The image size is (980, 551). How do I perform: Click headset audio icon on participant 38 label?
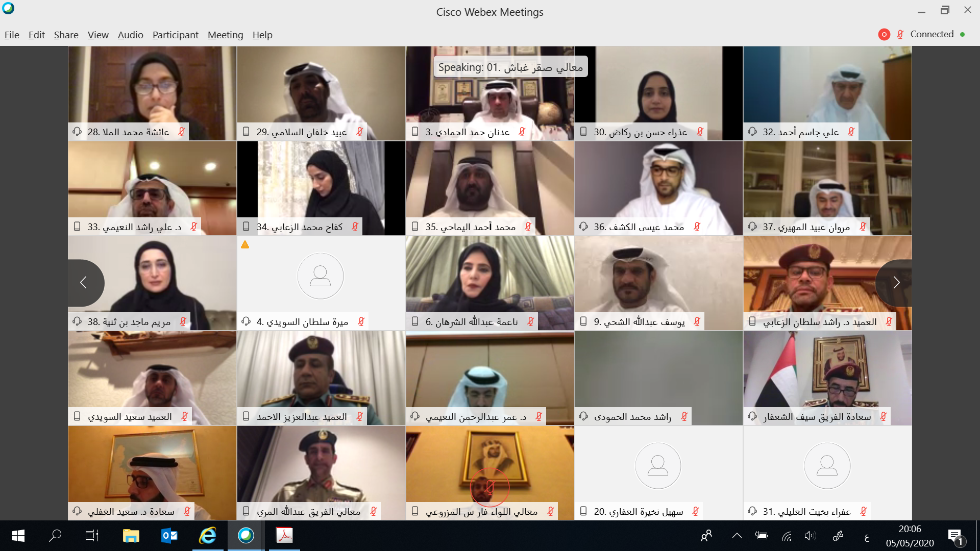coord(77,321)
